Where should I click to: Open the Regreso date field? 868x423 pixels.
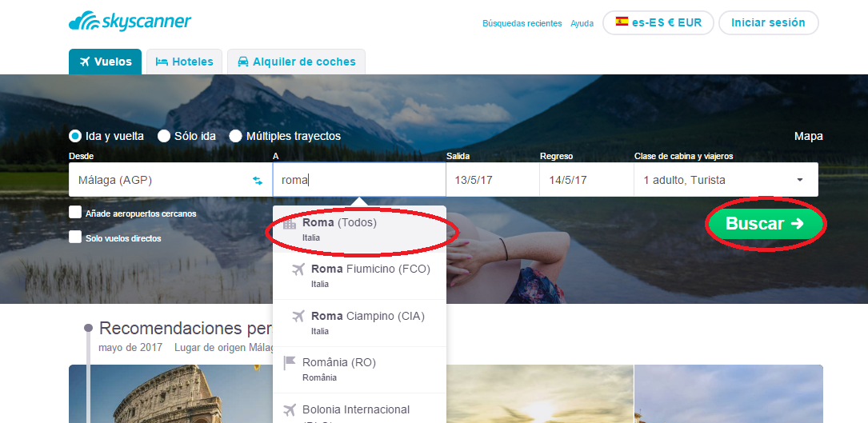coord(586,180)
